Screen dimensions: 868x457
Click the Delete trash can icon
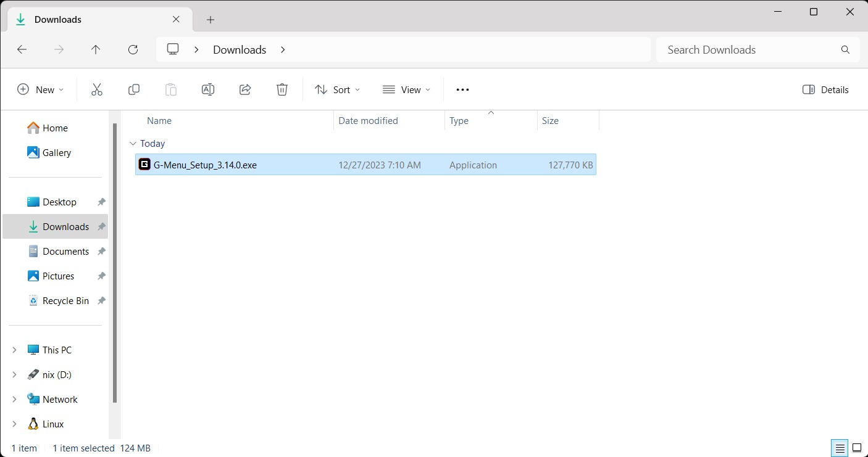tap(282, 89)
